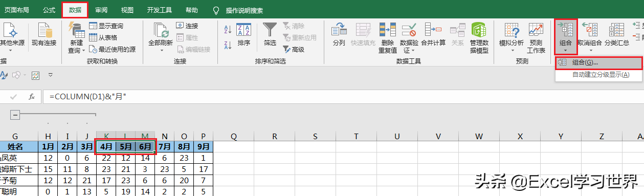Click the 1月 header cell
The image size is (644, 196).
(x=48, y=146)
